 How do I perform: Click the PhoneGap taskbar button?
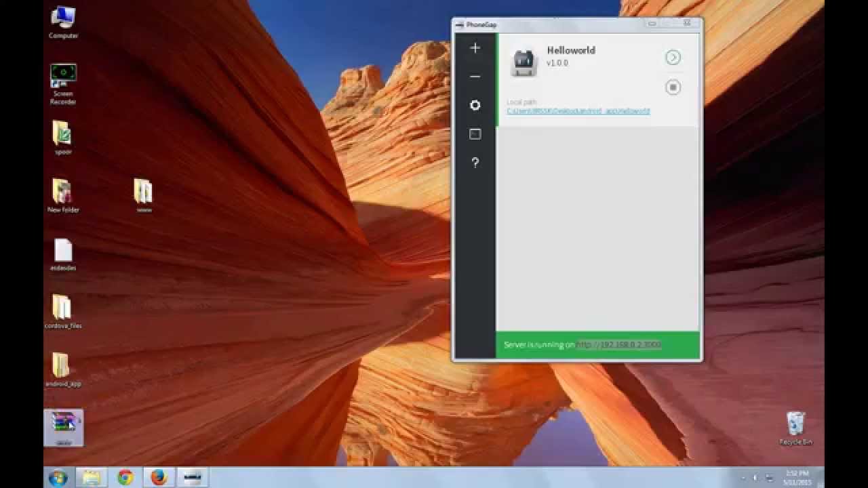[193, 477]
